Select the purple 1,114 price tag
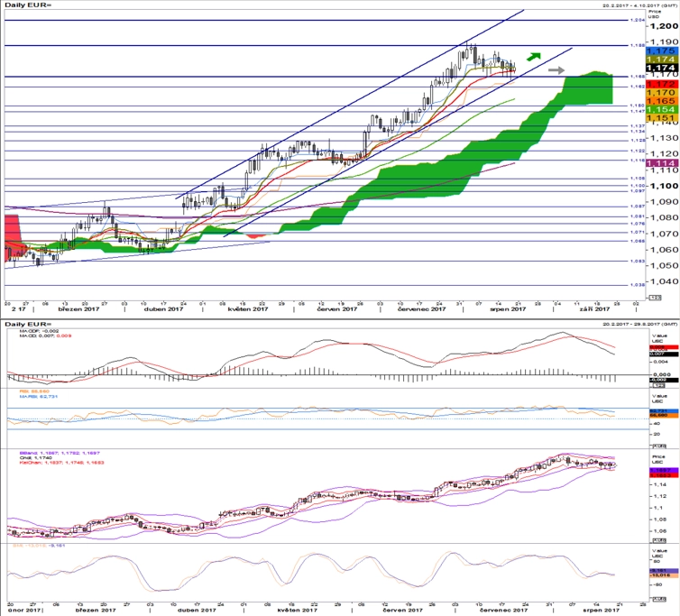The width and height of the screenshot is (680, 616). coord(662,163)
